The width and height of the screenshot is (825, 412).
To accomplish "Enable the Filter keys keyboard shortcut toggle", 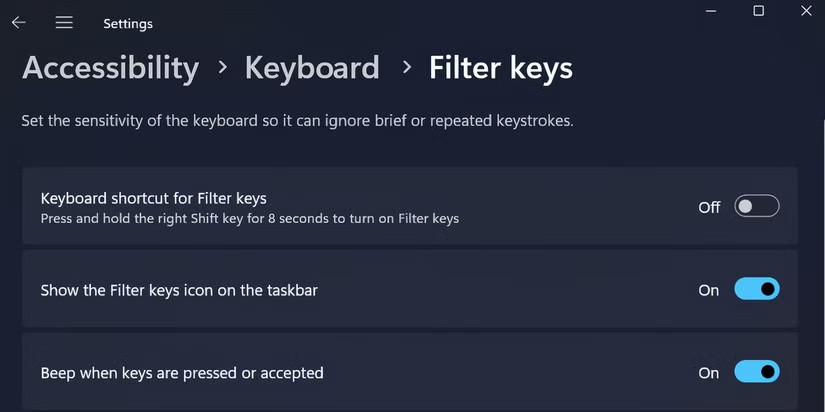I will (756, 207).
